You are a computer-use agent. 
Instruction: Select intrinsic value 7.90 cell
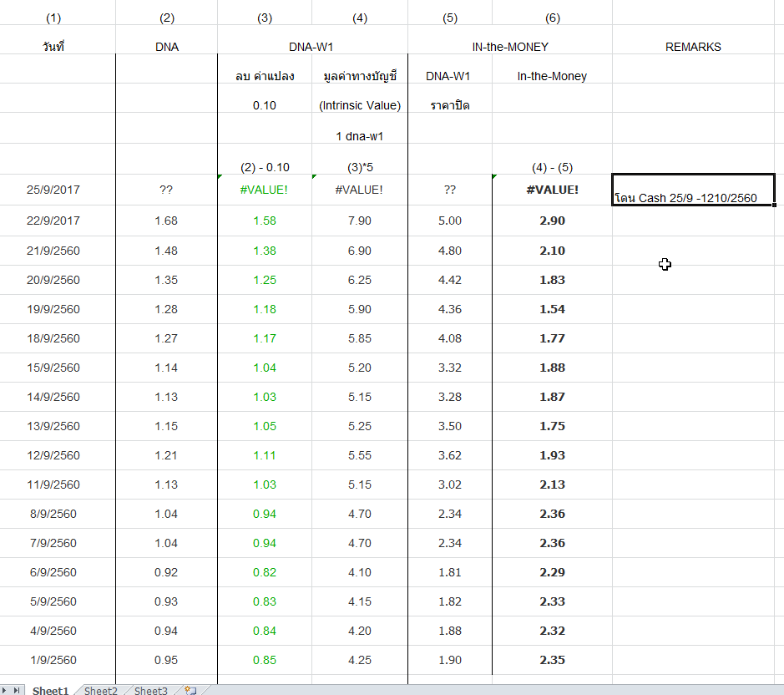tap(360, 221)
